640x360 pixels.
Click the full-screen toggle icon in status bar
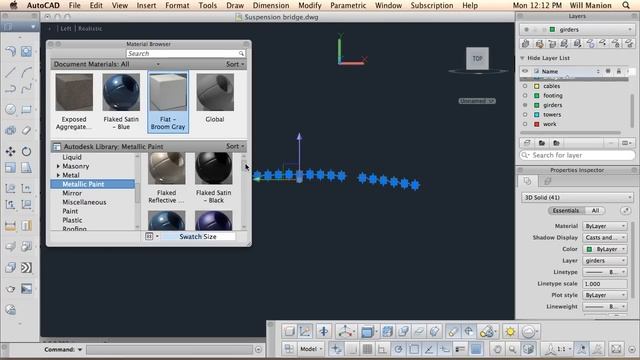click(x=616, y=349)
